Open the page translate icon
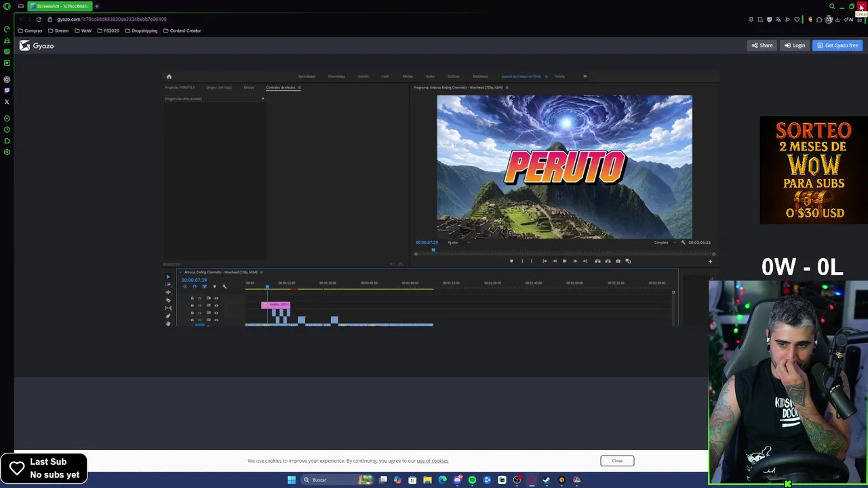 pos(778,19)
